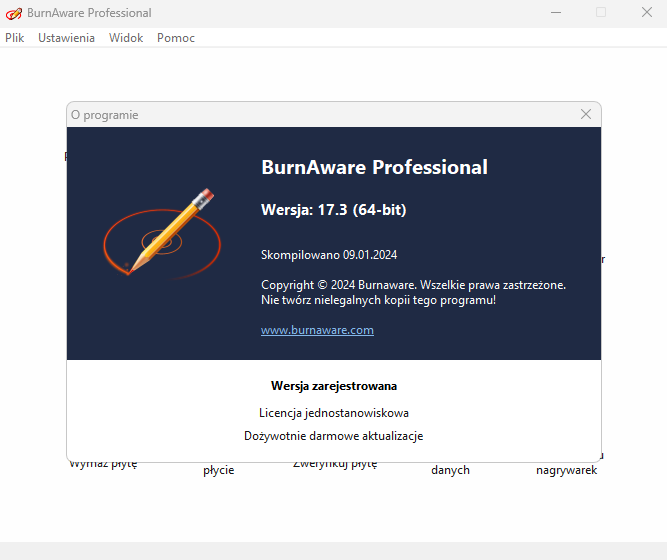
Task: Click Nie twórz nielegalnych kopii text
Action: [379, 300]
